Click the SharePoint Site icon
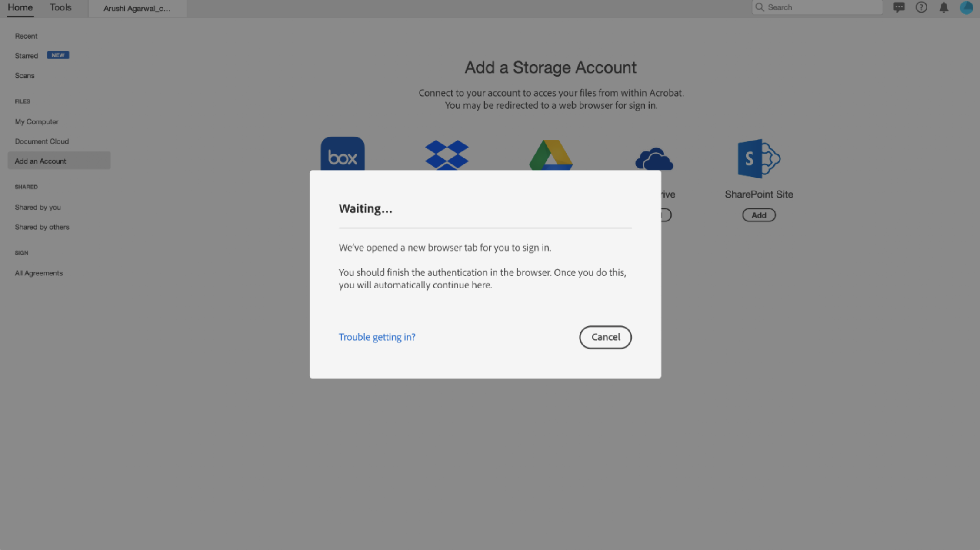This screenshot has width=980, height=550. point(759,158)
